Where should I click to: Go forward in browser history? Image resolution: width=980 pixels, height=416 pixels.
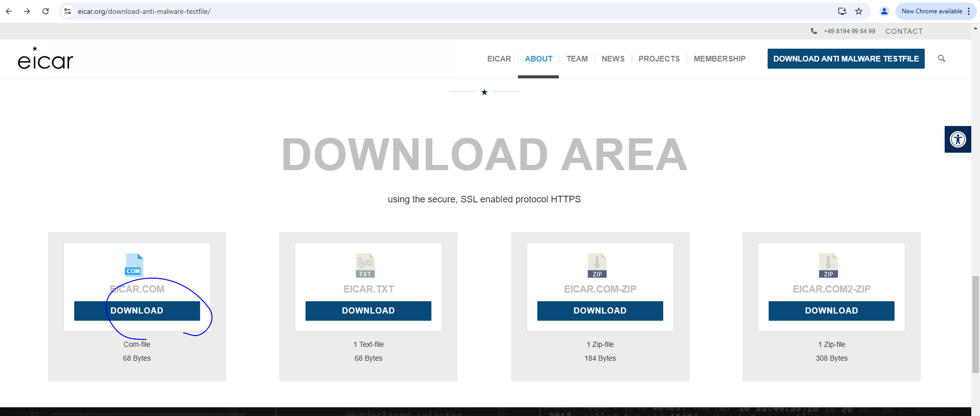point(27,11)
